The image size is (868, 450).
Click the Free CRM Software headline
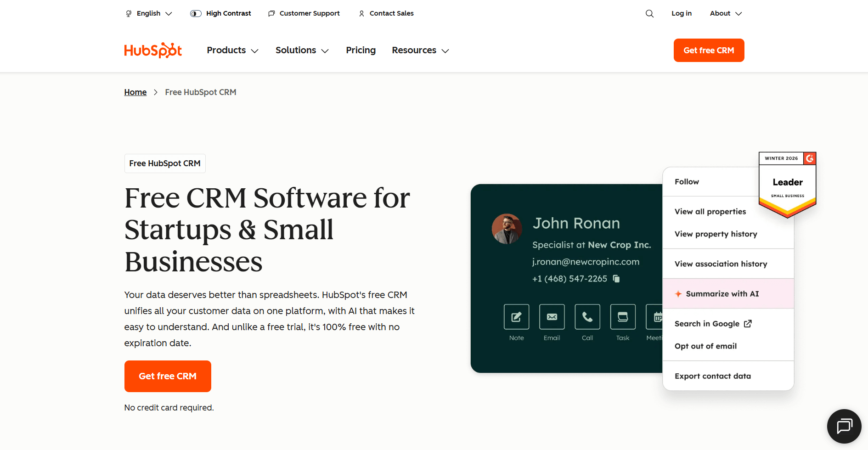267,230
